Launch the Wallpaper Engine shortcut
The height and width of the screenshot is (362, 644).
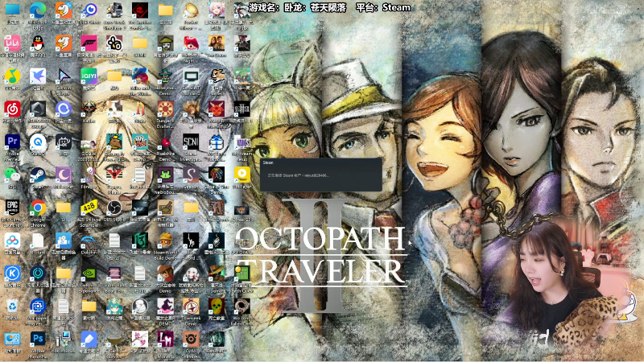(38, 306)
